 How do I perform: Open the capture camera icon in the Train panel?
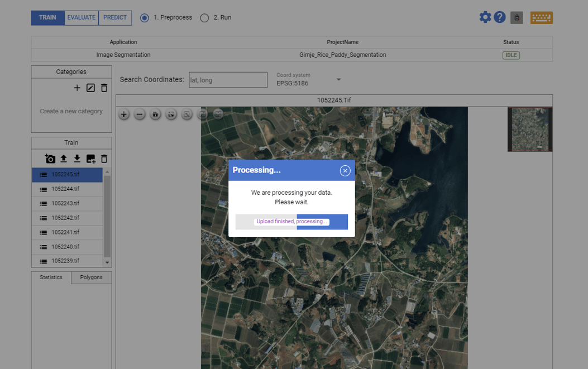50,159
